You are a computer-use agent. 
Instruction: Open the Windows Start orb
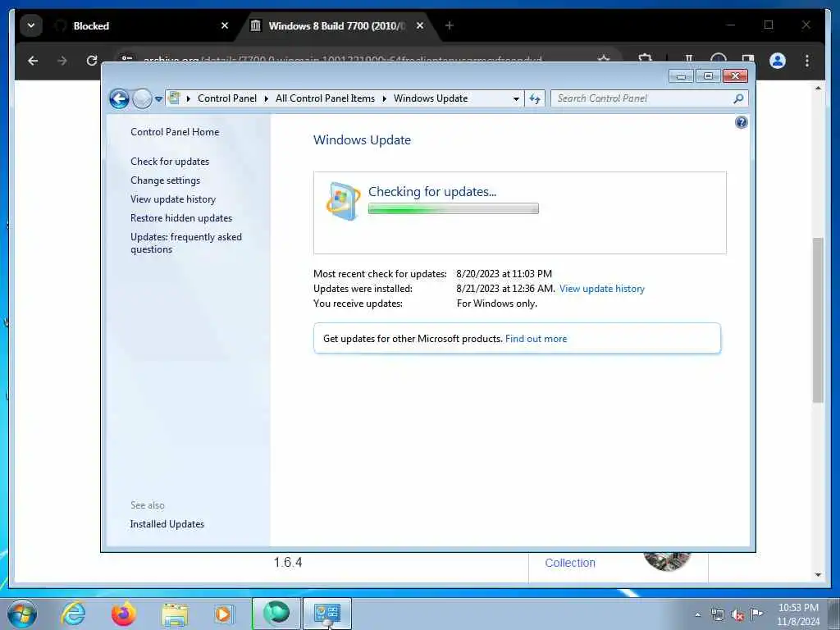21,614
